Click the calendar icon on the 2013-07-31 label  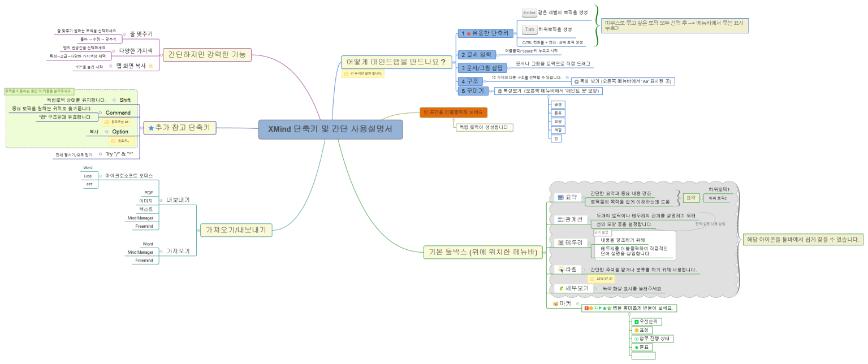point(592,278)
